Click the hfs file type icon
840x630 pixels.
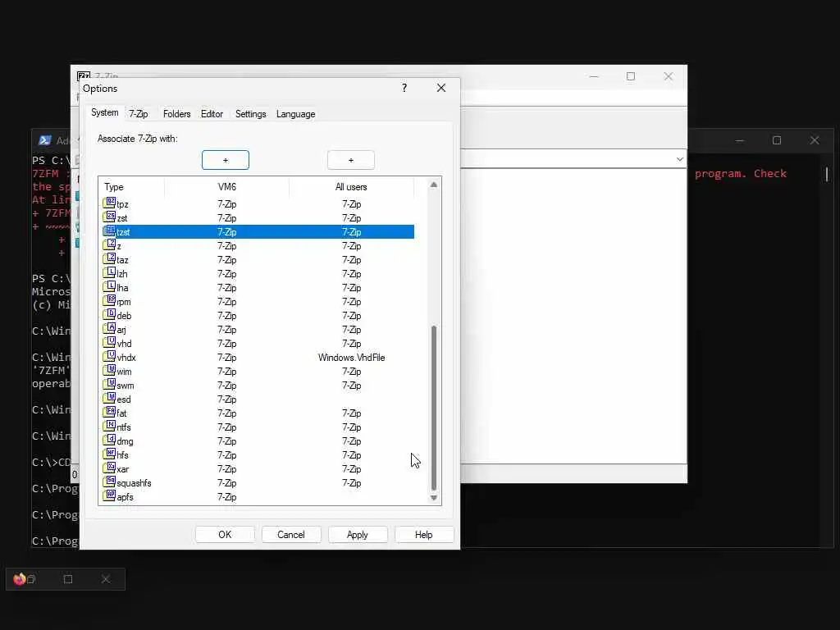click(x=109, y=454)
